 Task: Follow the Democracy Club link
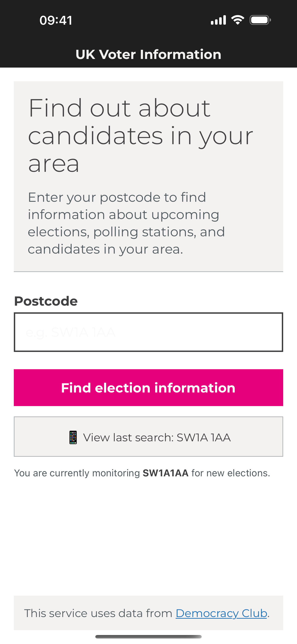(x=221, y=613)
